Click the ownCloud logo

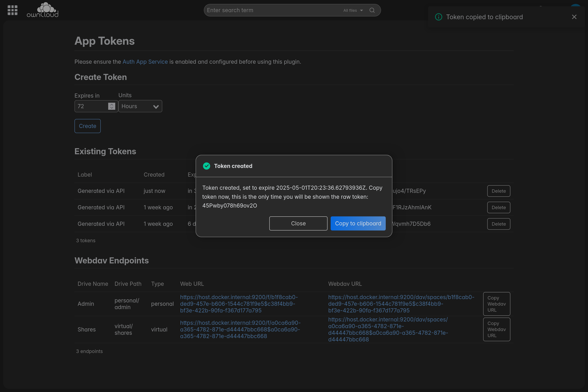point(43,10)
